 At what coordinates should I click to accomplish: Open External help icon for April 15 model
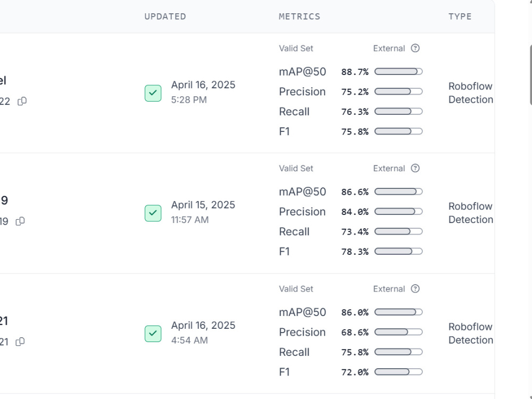415,168
